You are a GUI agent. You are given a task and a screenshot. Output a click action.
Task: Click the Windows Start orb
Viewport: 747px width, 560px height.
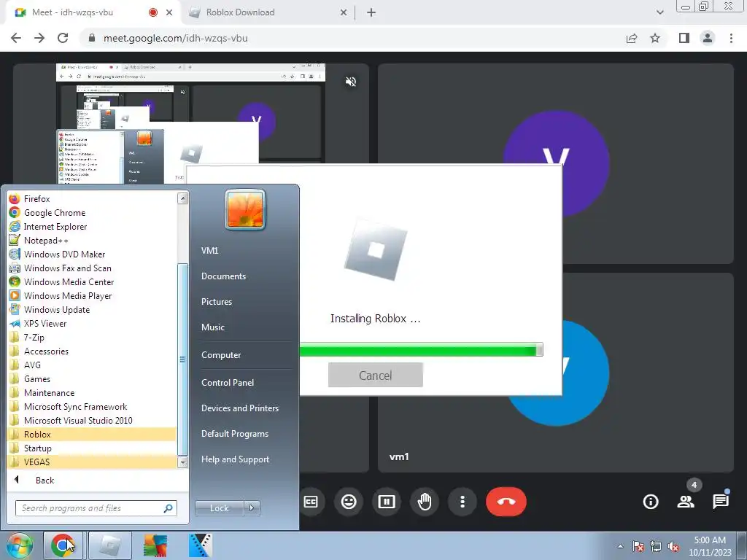pos(19,545)
